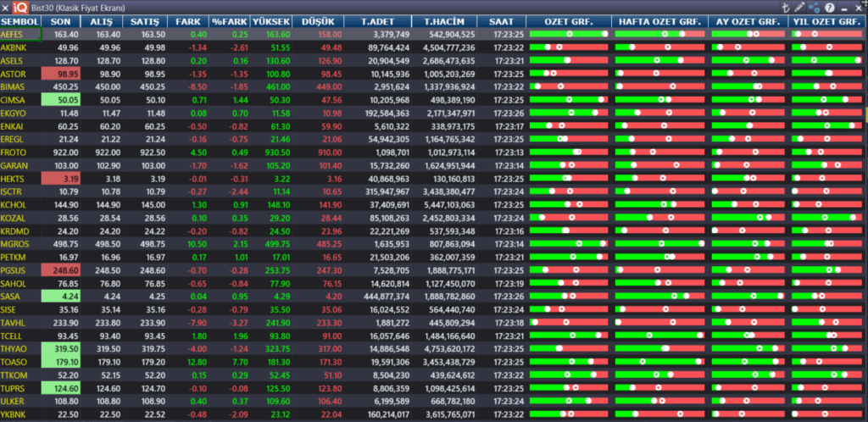Screen dimensions: 868x422
Task: Click the Turkish lira currency icon
Action: tap(785, 8)
